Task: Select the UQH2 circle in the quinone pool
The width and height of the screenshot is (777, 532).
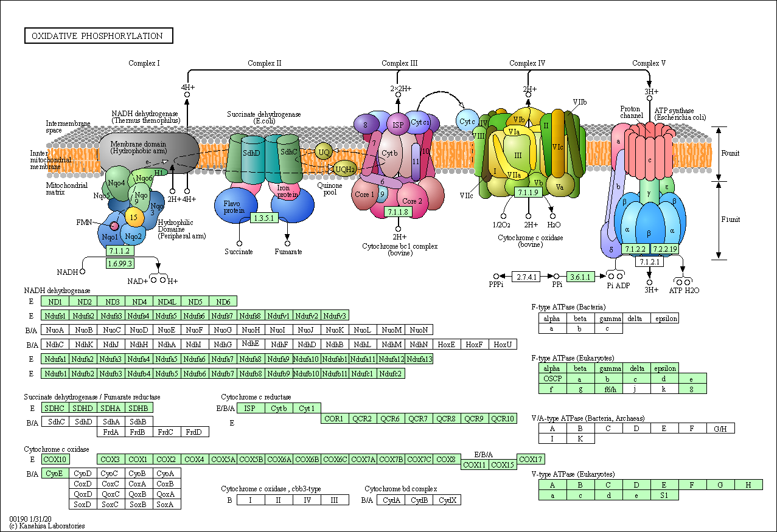Action: pyautogui.click(x=344, y=169)
